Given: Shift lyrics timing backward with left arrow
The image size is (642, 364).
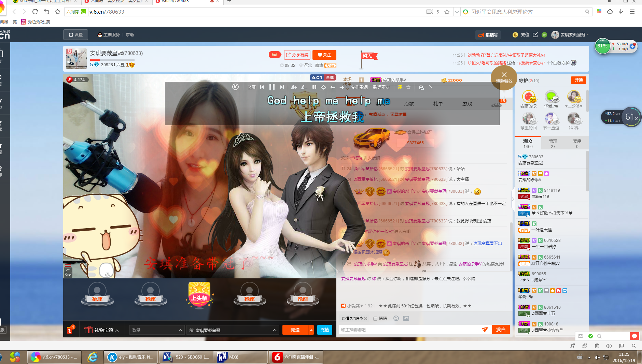Looking at the screenshot, I should [x=332, y=87].
